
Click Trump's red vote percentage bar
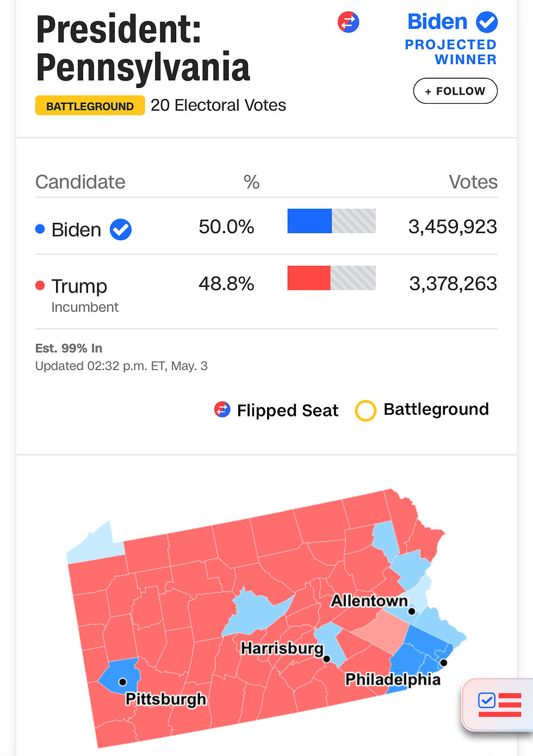point(309,278)
